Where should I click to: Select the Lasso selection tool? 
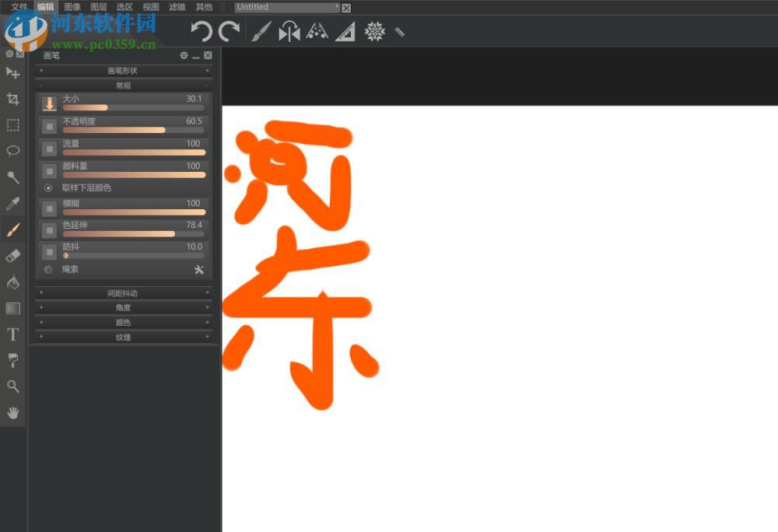(x=12, y=151)
